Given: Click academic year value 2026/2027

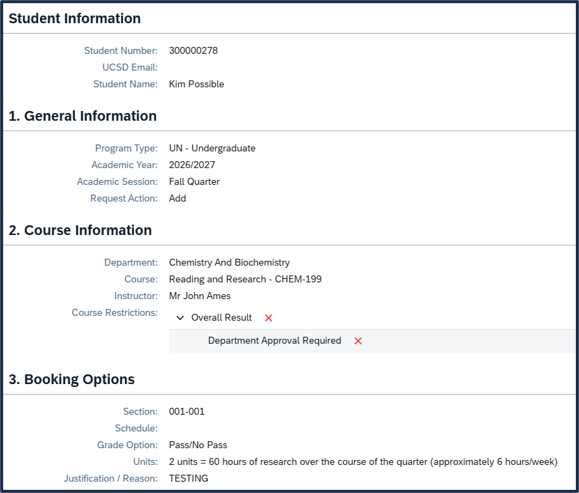Looking at the screenshot, I should click(192, 165).
